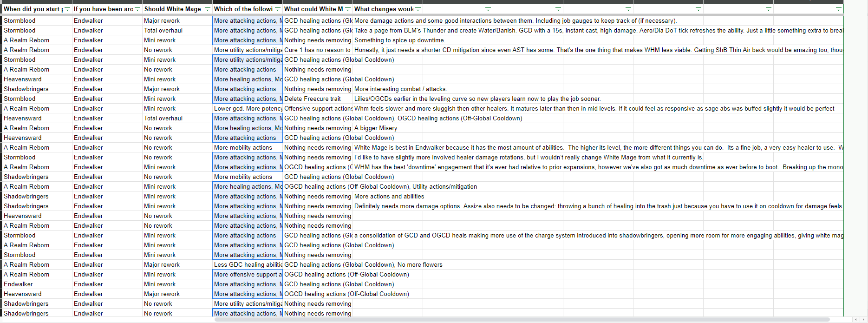Open the filter for 'Should White Mage' column
Viewport: 868px width, 323px height.
point(208,9)
